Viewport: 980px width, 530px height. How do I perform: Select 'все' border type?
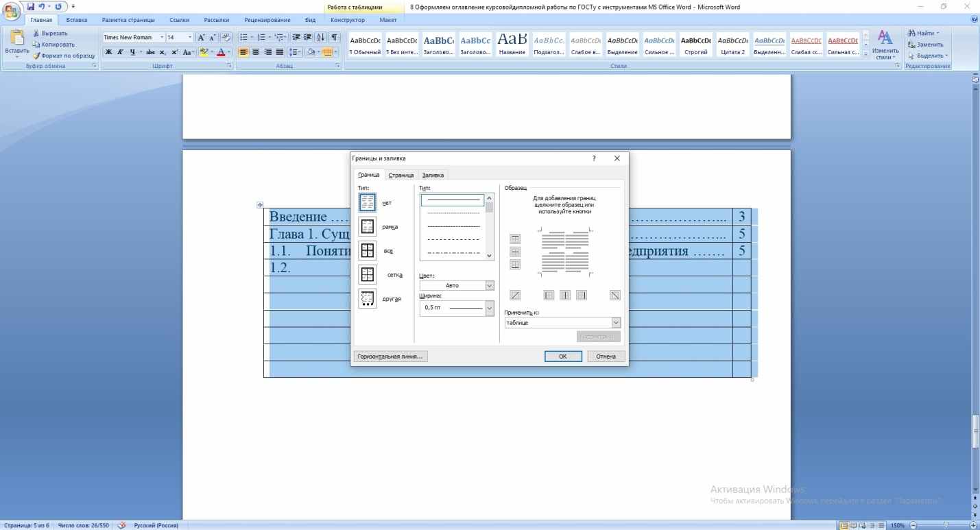tap(368, 250)
